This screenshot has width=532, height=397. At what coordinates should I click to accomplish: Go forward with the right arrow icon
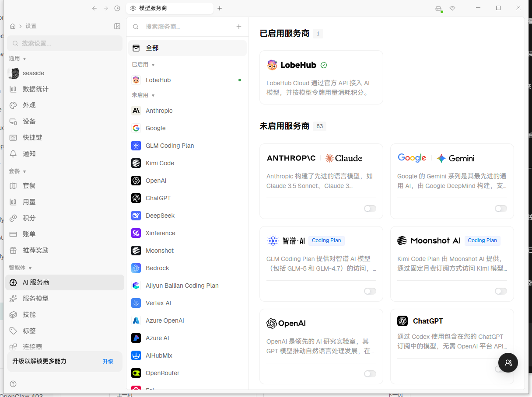(106, 8)
